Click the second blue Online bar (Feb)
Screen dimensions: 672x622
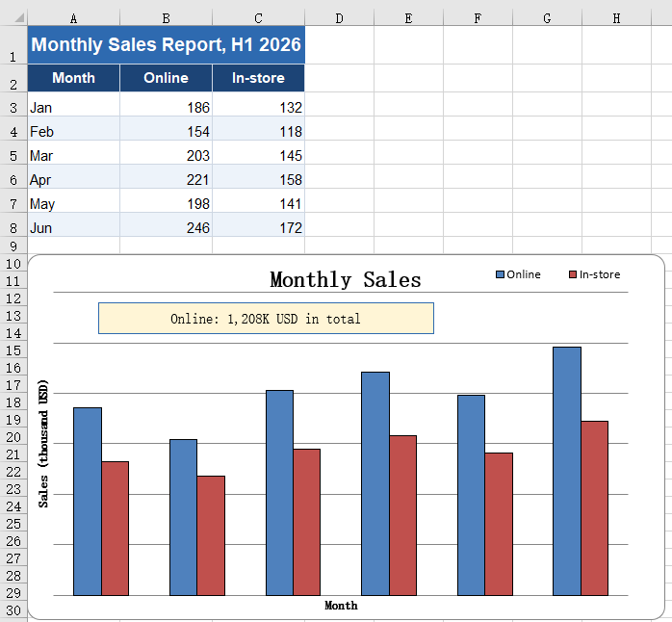pos(184,517)
